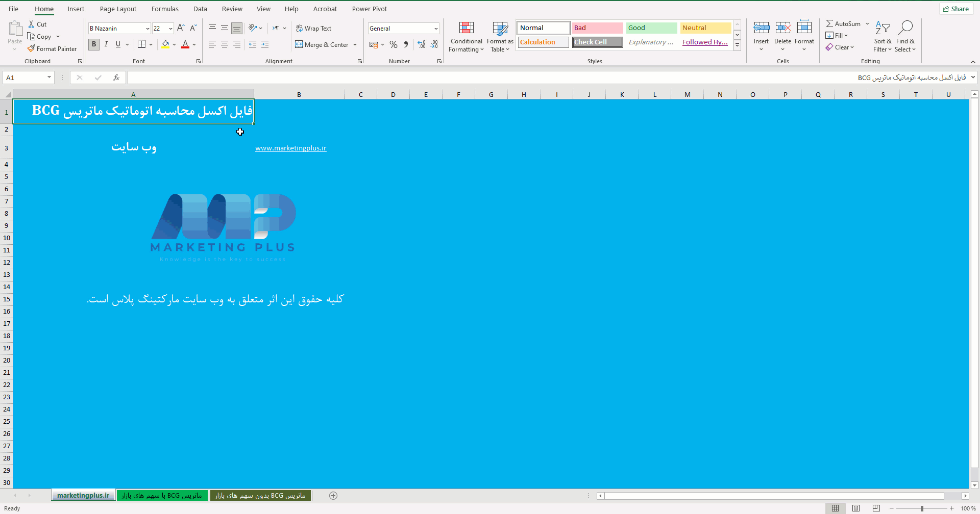Toggle Wrap Text
This screenshot has height=514, width=980.
314,28
